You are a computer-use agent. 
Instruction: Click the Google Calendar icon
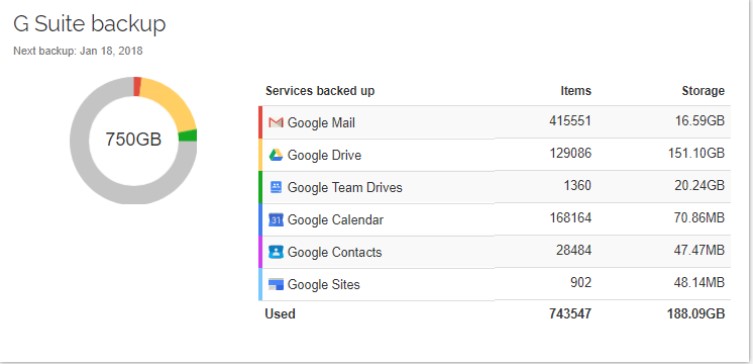pos(276,220)
